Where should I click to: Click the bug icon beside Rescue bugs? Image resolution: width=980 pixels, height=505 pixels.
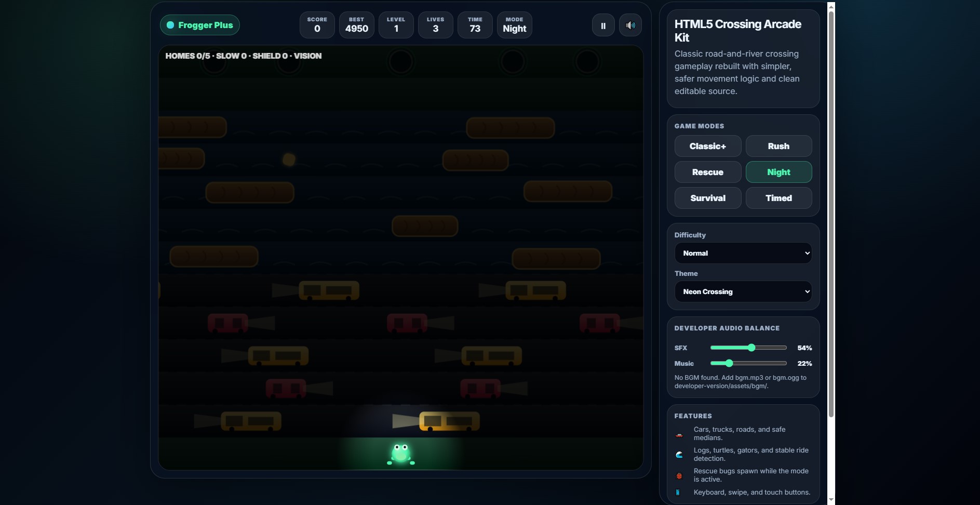pos(679,475)
